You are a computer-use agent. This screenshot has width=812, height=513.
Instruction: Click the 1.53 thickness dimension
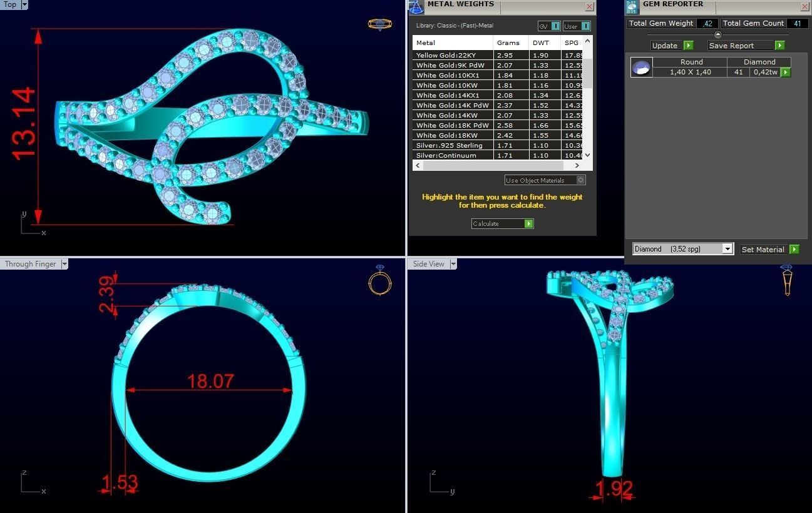[x=119, y=482]
